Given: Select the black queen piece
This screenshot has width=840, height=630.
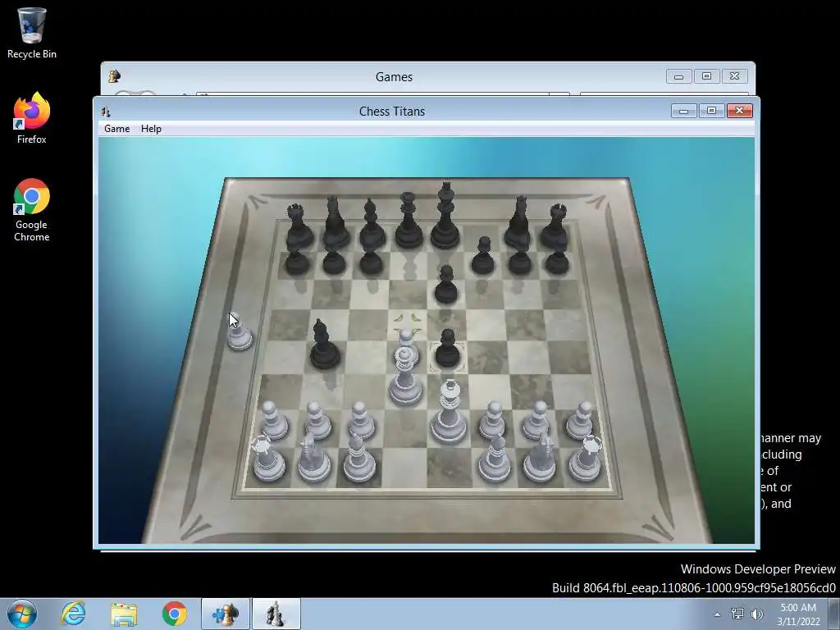Looking at the screenshot, I should [x=409, y=220].
